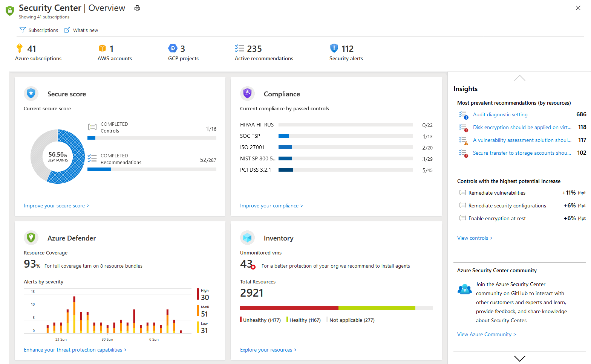This screenshot has height=364, width=591.
Task: Open vulnerability assessment solution recommendation
Action: pos(522,140)
